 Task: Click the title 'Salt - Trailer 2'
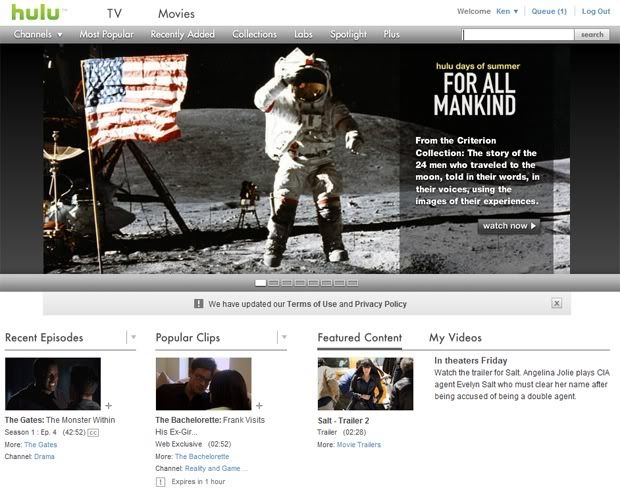(343, 420)
